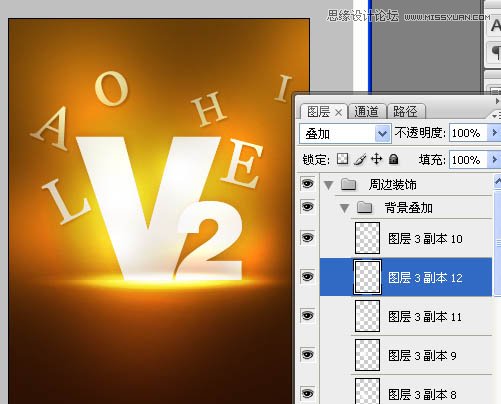Collapse the 周边装饰 group triangle

coord(329,185)
